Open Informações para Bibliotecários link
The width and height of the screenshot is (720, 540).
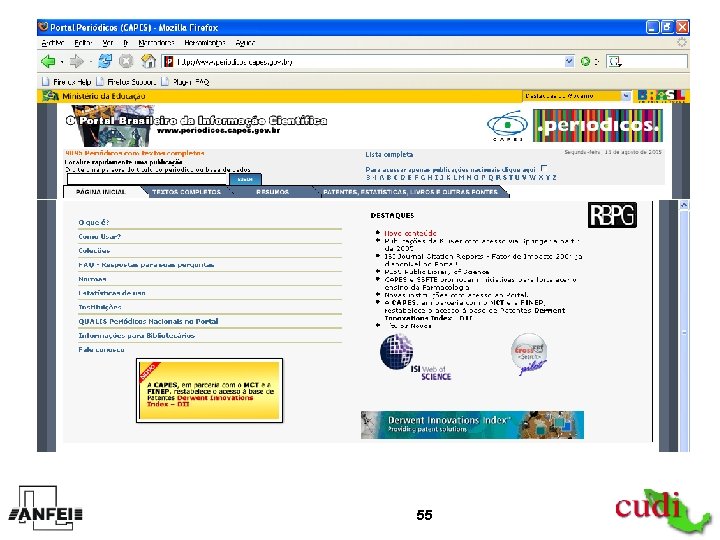136,336
